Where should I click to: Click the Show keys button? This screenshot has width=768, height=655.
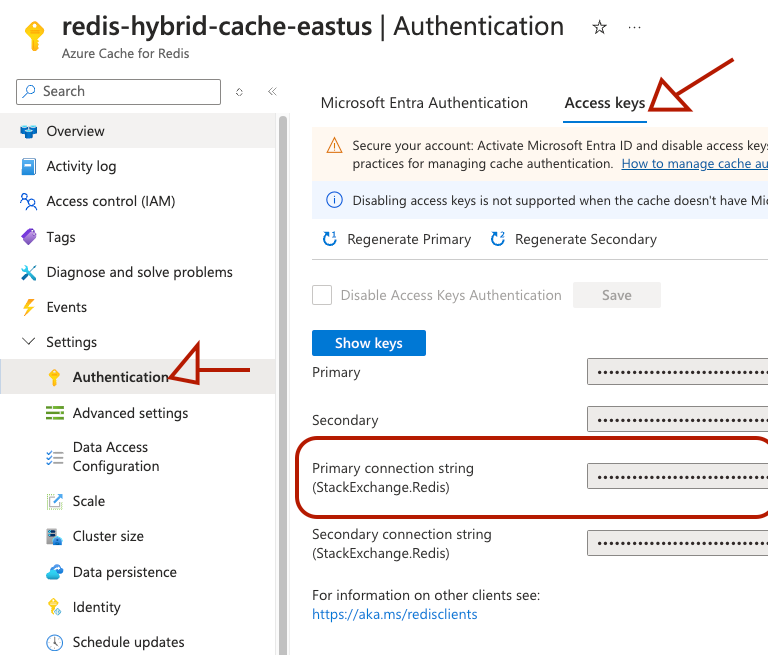(369, 343)
